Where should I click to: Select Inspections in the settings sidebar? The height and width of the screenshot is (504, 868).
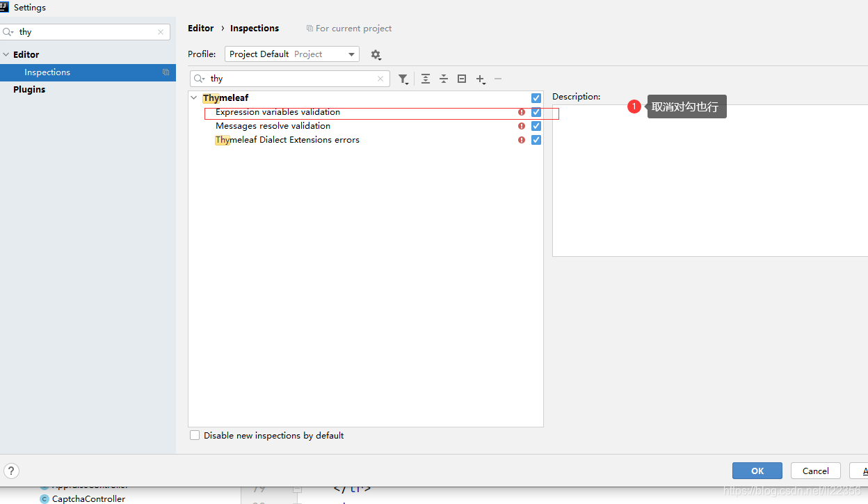pos(88,72)
